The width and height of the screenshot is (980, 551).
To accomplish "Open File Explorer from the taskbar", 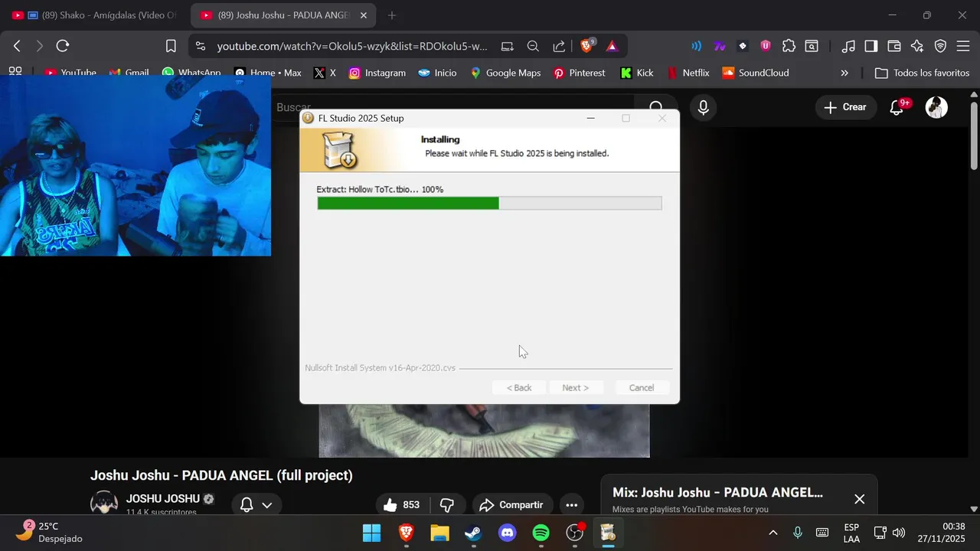I will pos(439,533).
